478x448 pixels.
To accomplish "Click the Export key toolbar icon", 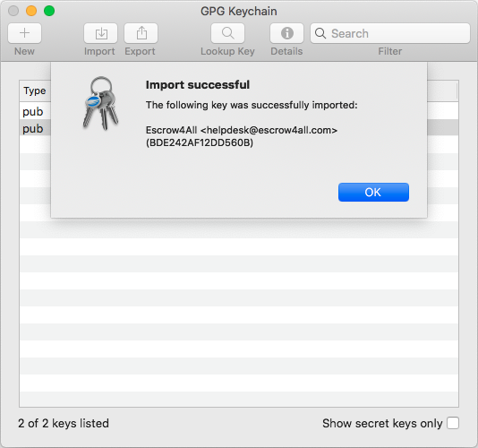I will click(141, 33).
